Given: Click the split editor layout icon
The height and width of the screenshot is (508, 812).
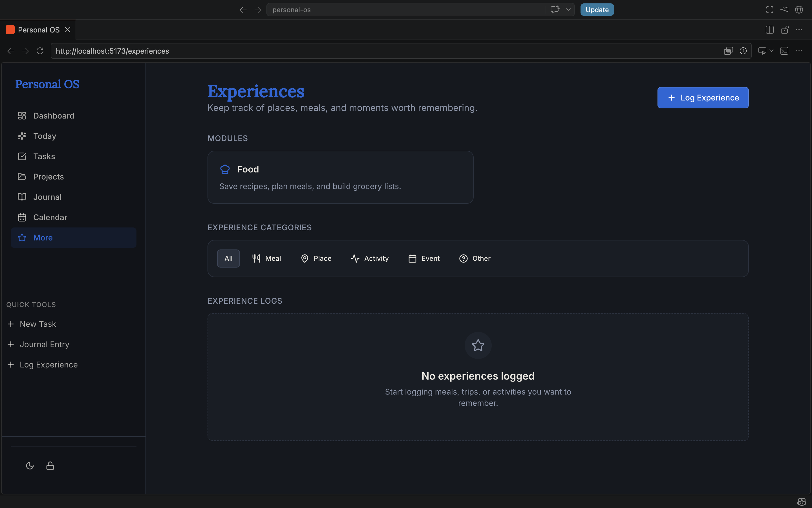Looking at the screenshot, I should point(770,30).
